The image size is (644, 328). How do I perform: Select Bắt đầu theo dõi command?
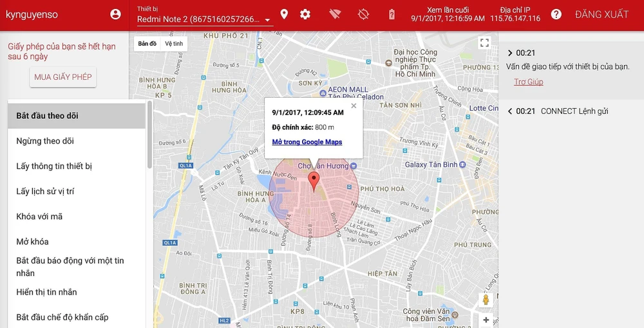point(77,116)
